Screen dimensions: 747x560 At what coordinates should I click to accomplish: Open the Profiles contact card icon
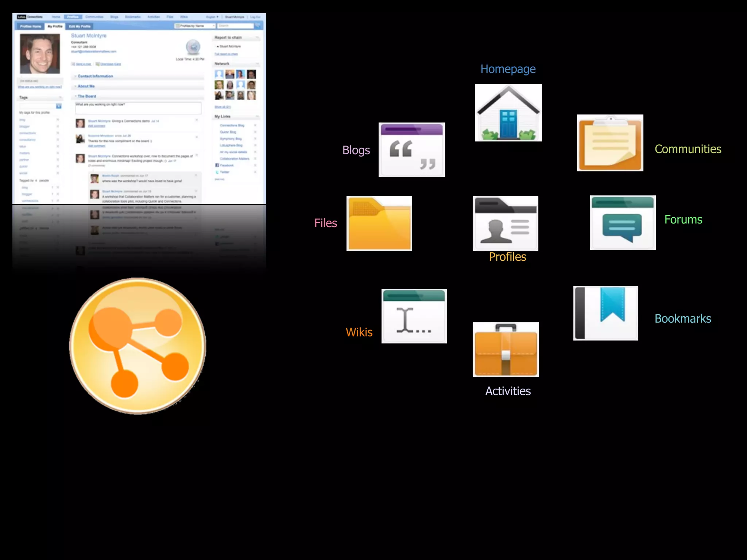pyautogui.click(x=506, y=223)
